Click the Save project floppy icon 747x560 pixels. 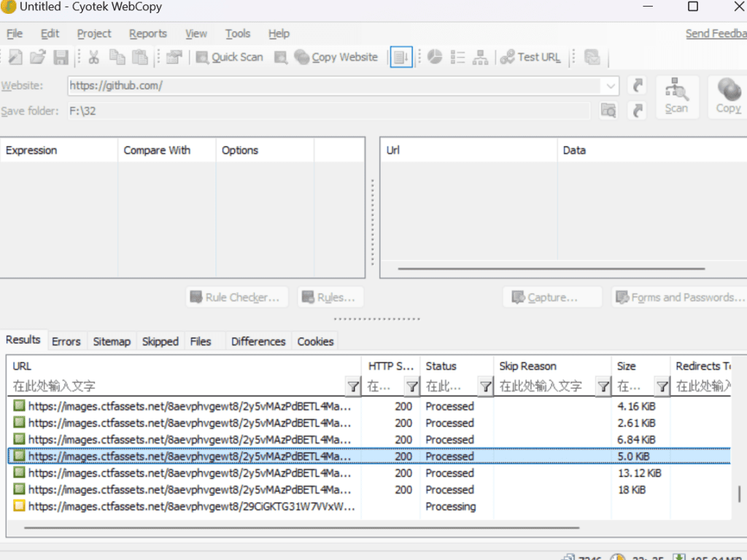click(61, 57)
